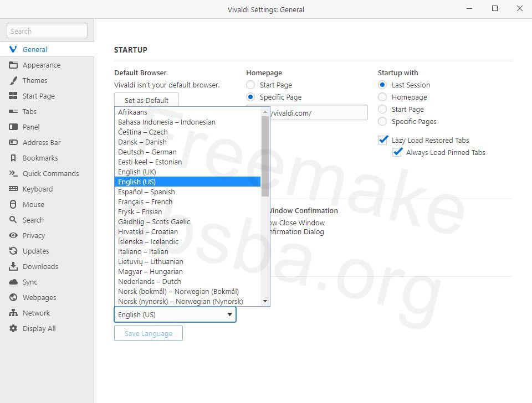Click the Mouse icon in sidebar
The image size is (532, 403).
(13, 204)
